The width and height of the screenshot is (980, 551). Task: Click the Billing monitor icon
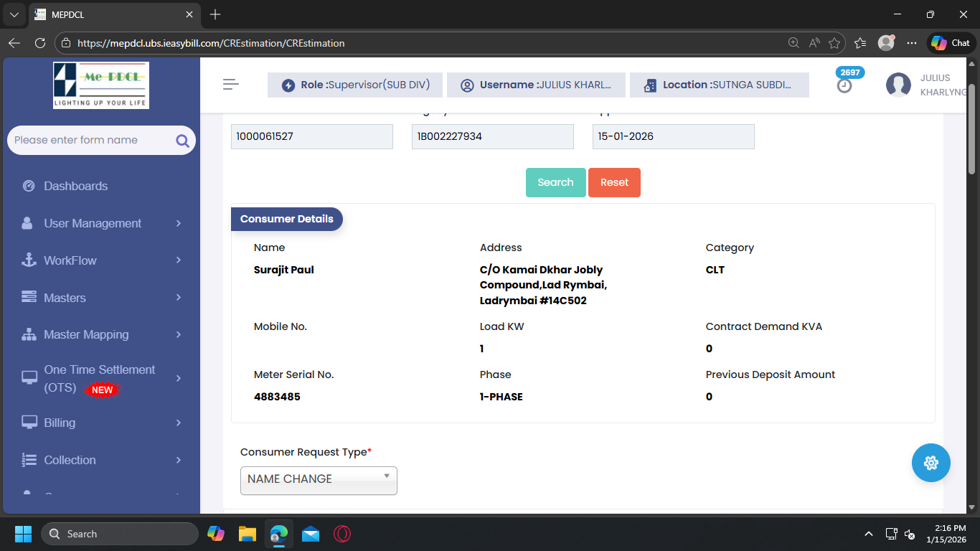click(x=29, y=423)
